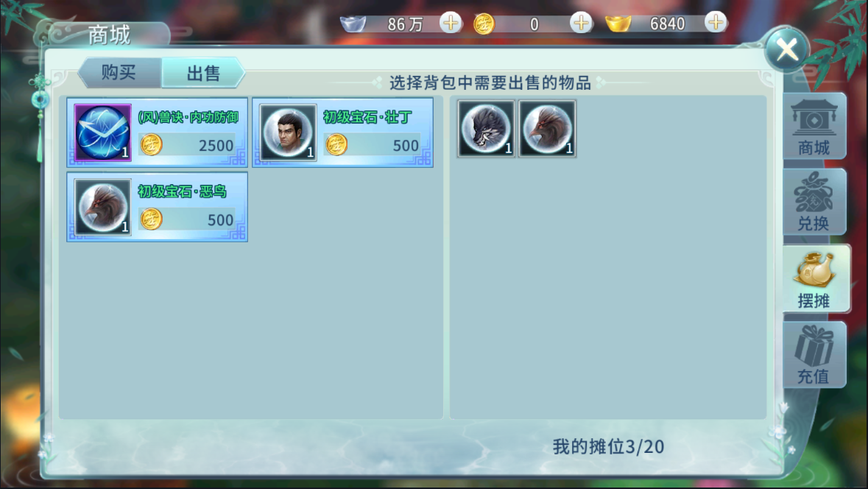
Task: Switch to the 出售 tab
Action: click(x=203, y=73)
